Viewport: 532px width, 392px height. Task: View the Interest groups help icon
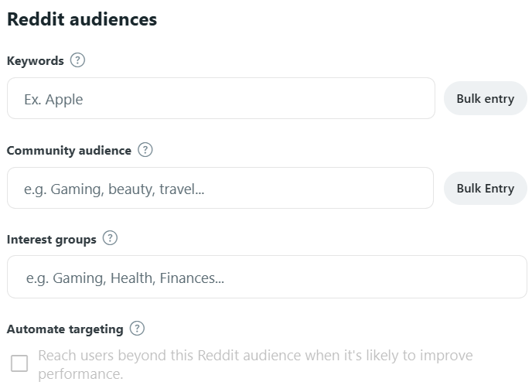click(110, 238)
